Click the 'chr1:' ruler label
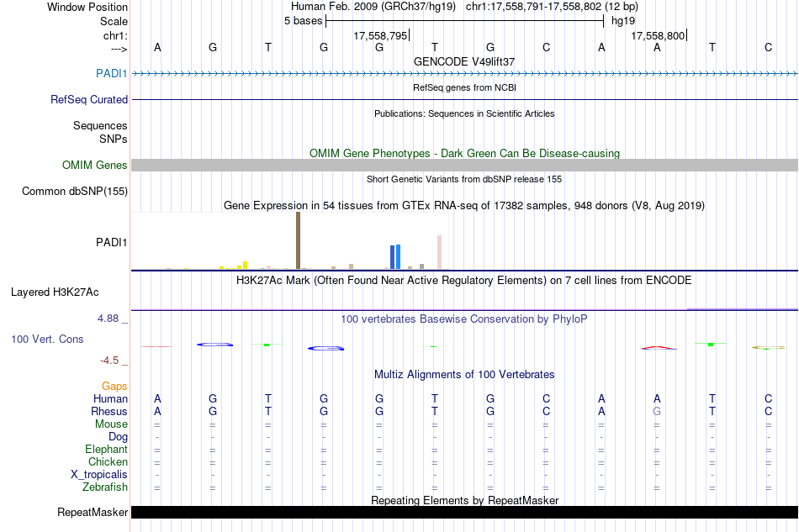This screenshot has height=532, width=799. (115, 35)
